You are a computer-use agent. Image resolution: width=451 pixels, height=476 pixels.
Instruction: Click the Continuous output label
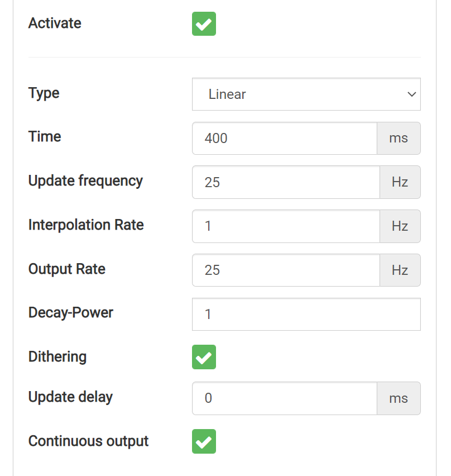88,441
